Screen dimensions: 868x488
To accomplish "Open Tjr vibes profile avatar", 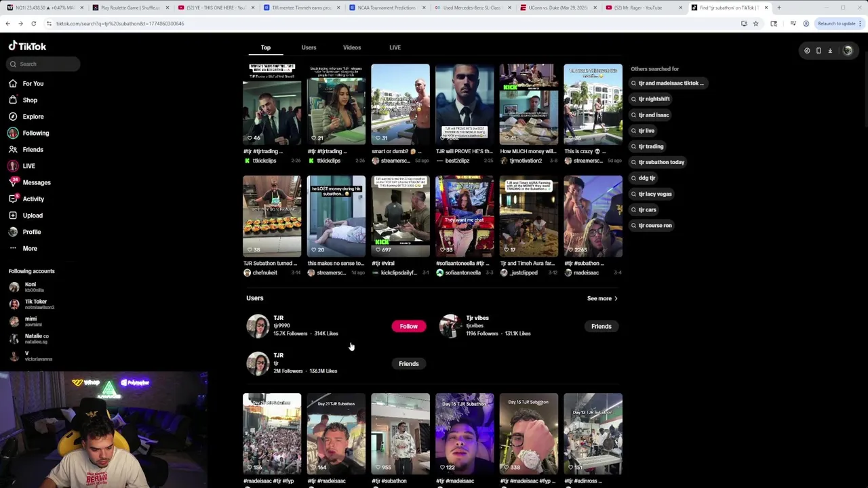I will [450, 326].
